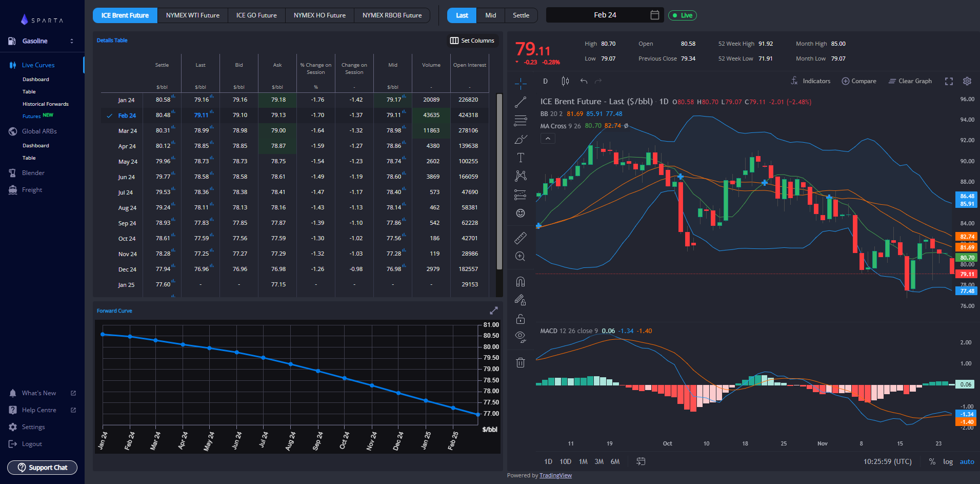Toggle the Live data indicator
The height and width of the screenshot is (484, 980).
coord(683,15)
